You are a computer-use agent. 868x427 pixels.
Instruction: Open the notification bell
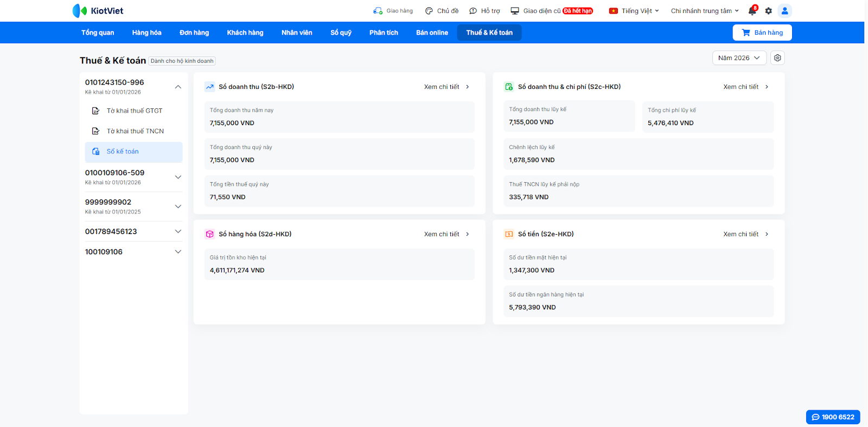(x=752, y=11)
